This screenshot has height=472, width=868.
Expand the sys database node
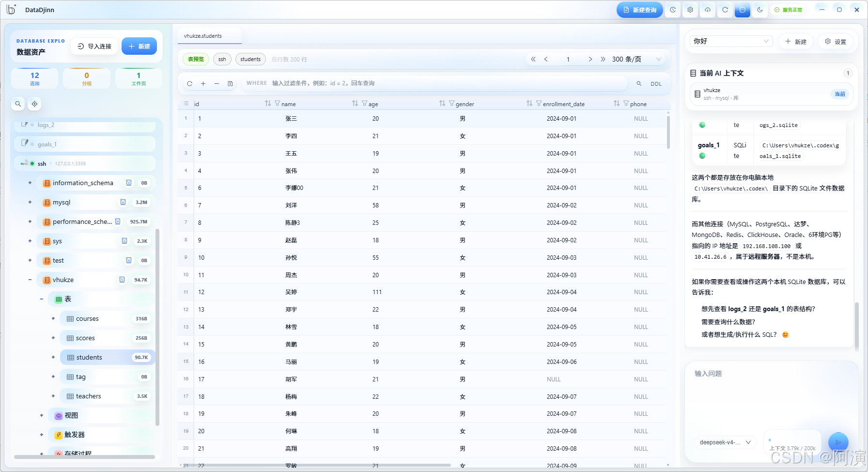tap(30, 241)
